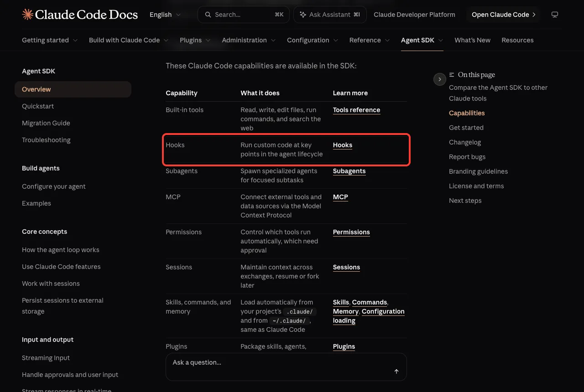The width and height of the screenshot is (584, 392).
Task: Jump to Get started section
Action: [x=466, y=128]
